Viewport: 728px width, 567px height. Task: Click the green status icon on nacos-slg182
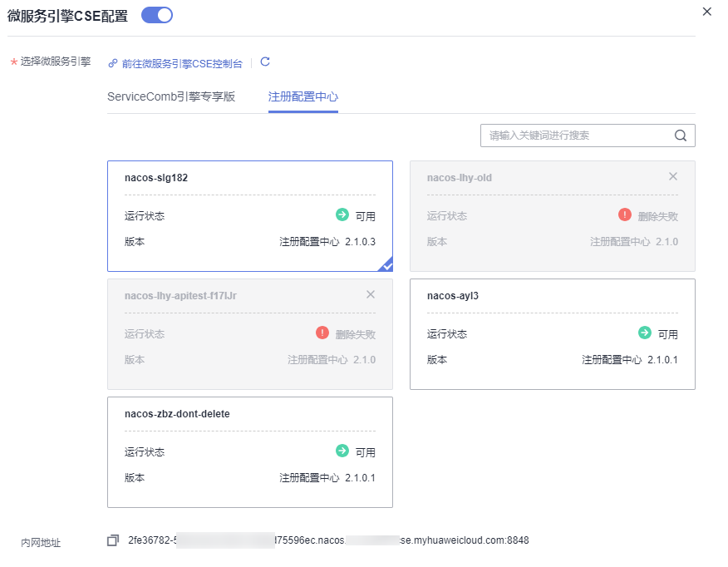click(x=342, y=214)
